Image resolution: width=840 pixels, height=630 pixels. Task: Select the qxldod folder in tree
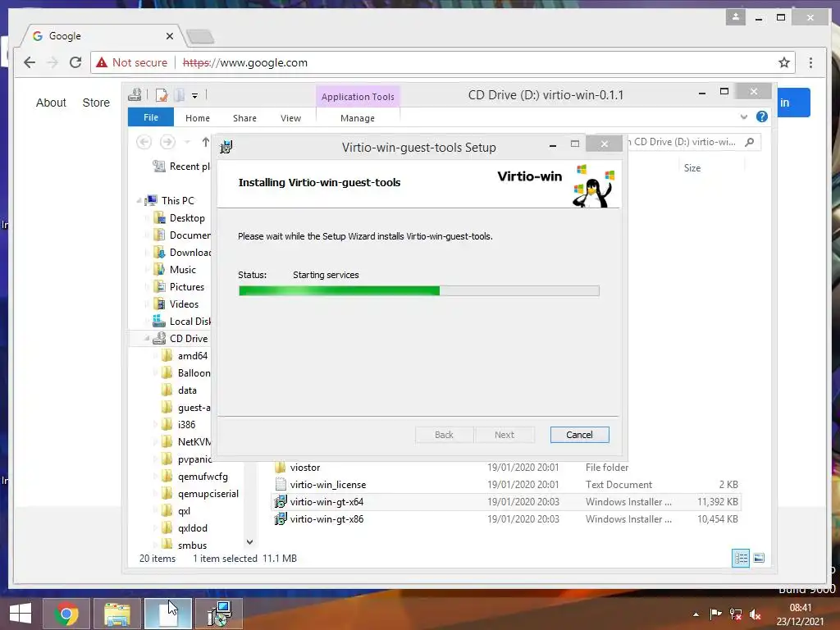point(192,527)
